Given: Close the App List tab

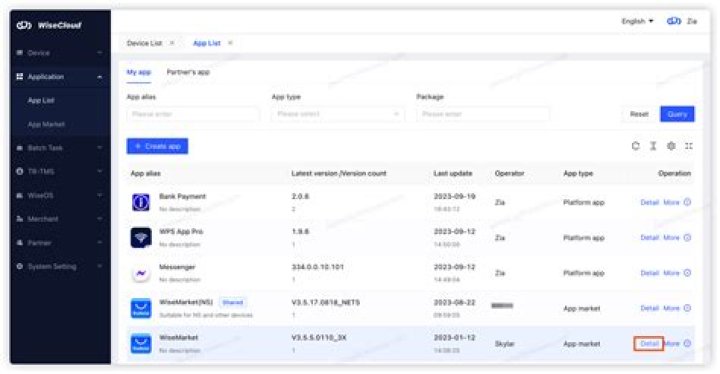Looking at the screenshot, I should (230, 43).
